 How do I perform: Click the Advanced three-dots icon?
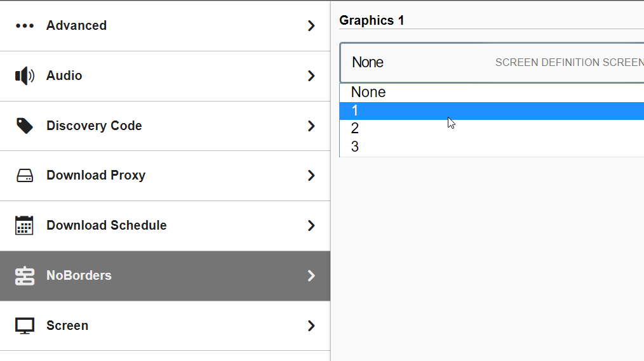25,26
